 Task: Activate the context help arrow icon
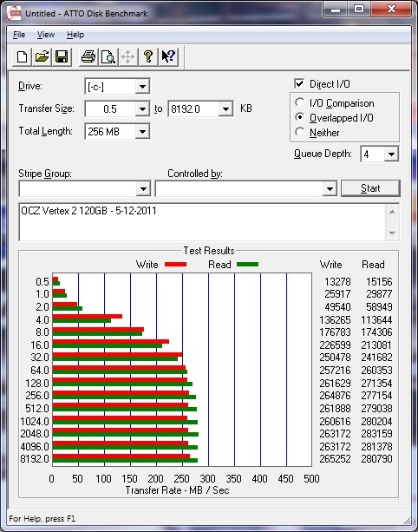(x=168, y=56)
